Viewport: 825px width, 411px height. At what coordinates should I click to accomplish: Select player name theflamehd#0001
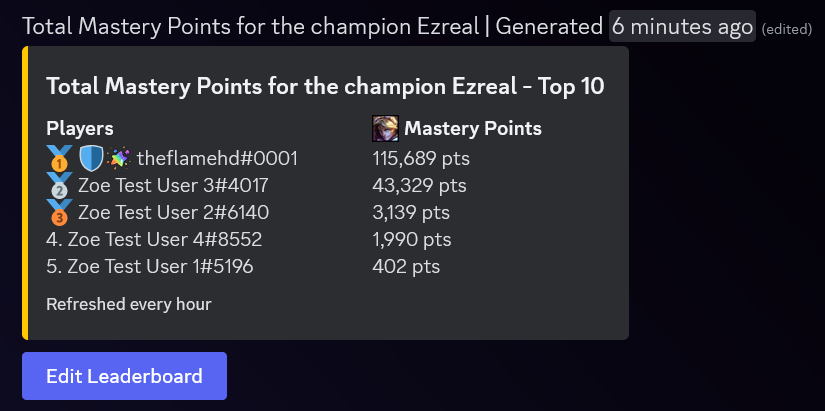(x=217, y=158)
